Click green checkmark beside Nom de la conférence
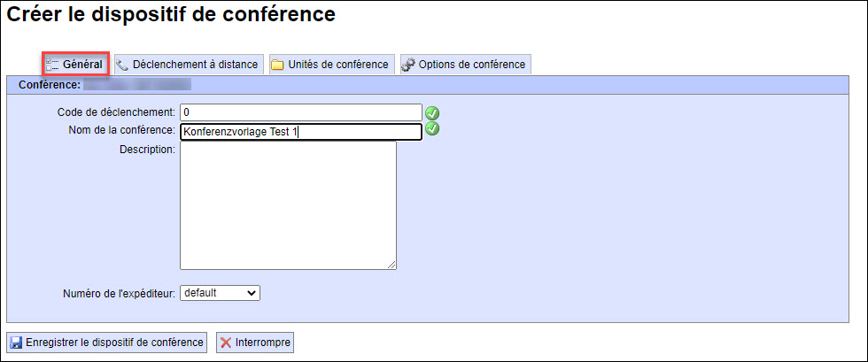The height and width of the screenshot is (362, 868). coord(432,129)
